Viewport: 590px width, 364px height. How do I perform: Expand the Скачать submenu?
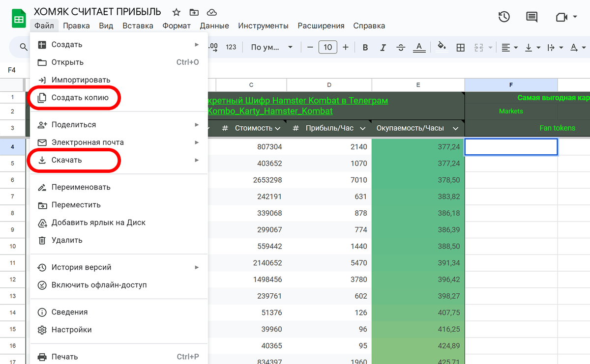pos(119,160)
